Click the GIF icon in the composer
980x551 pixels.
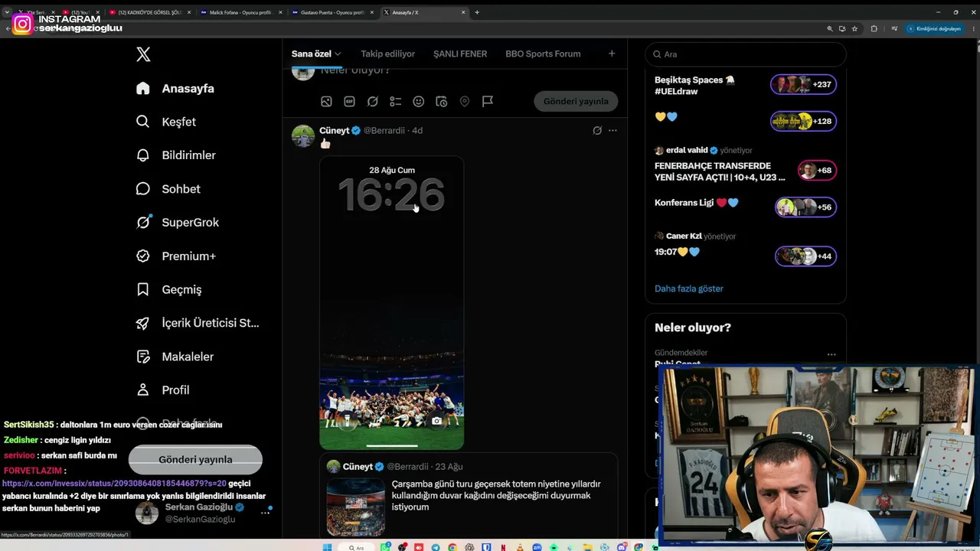coord(349,101)
